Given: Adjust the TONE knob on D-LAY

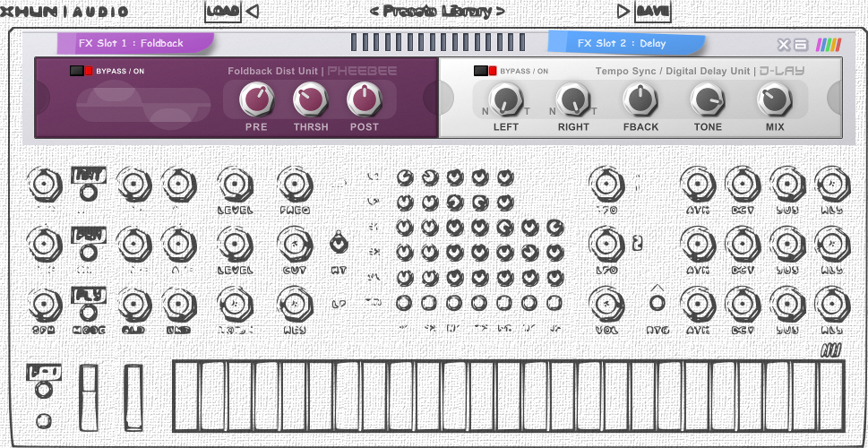Looking at the screenshot, I should coord(708,99).
